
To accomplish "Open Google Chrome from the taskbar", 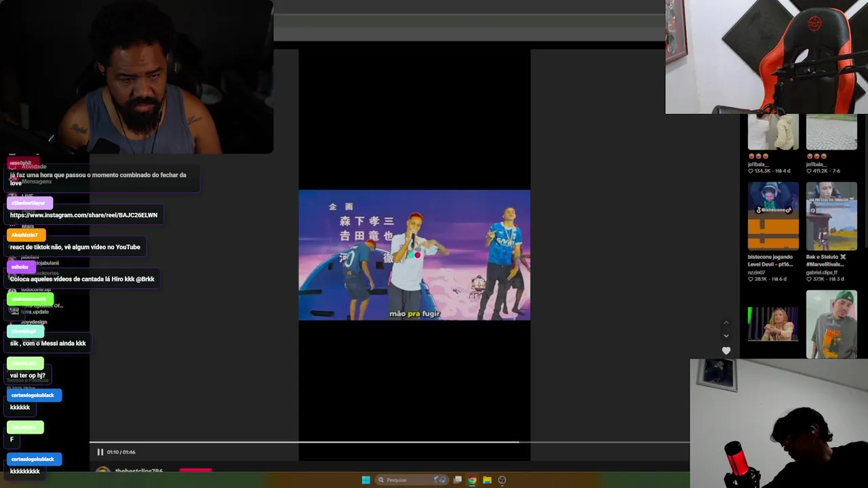I will pos(473,480).
